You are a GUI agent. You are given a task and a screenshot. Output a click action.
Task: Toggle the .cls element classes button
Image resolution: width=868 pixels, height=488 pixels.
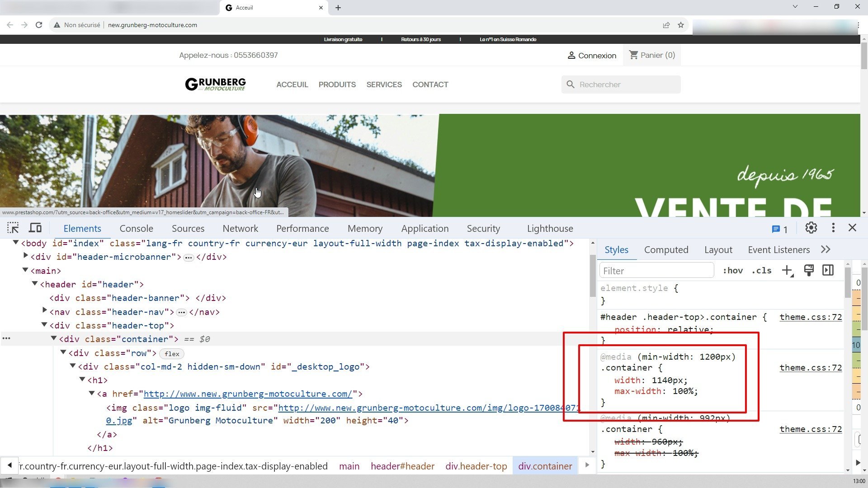(762, 271)
